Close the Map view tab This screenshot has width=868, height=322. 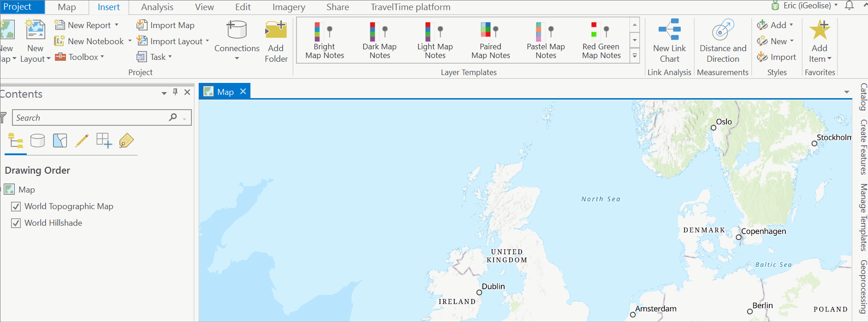pos(243,91)
